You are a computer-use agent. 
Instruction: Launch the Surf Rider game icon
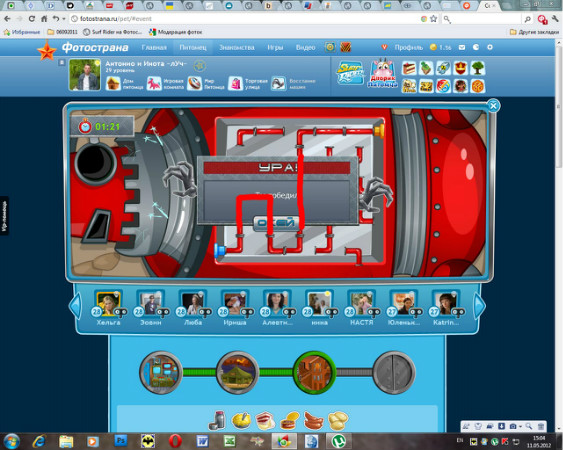click(350, 73)
